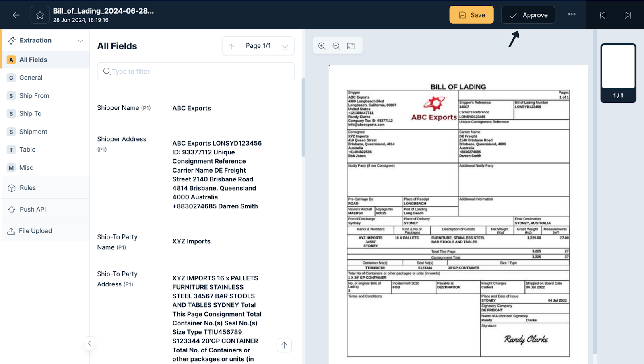Viewport: 644px width, 364px height.
Task: Click the G badge beside General
Action: (11, 78)
